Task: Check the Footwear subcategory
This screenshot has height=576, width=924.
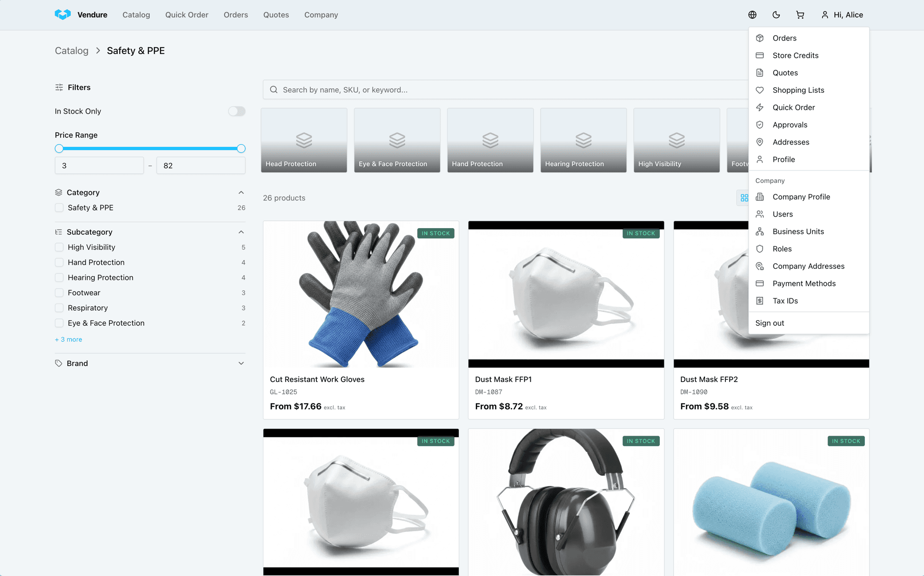Action: (59, 293)
